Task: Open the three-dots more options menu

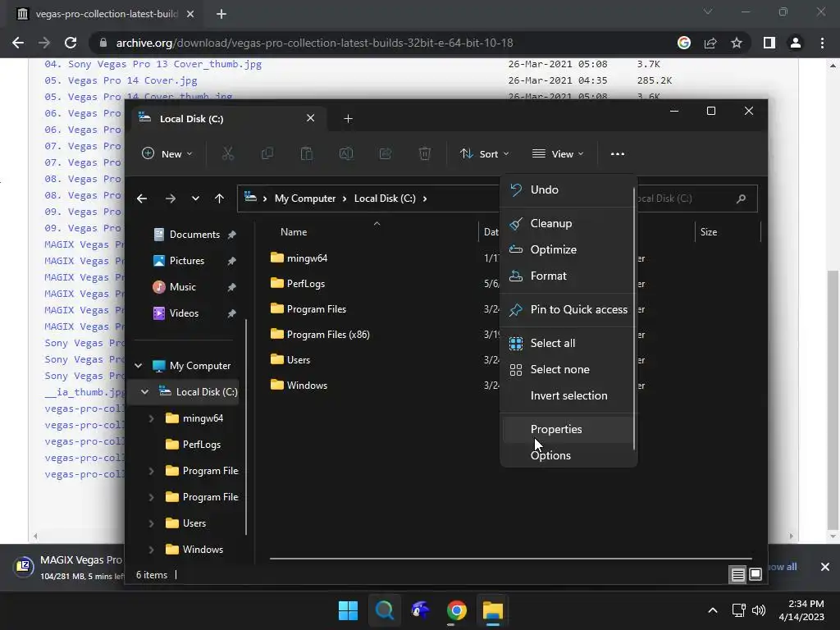Action: [x=617, y=153]
